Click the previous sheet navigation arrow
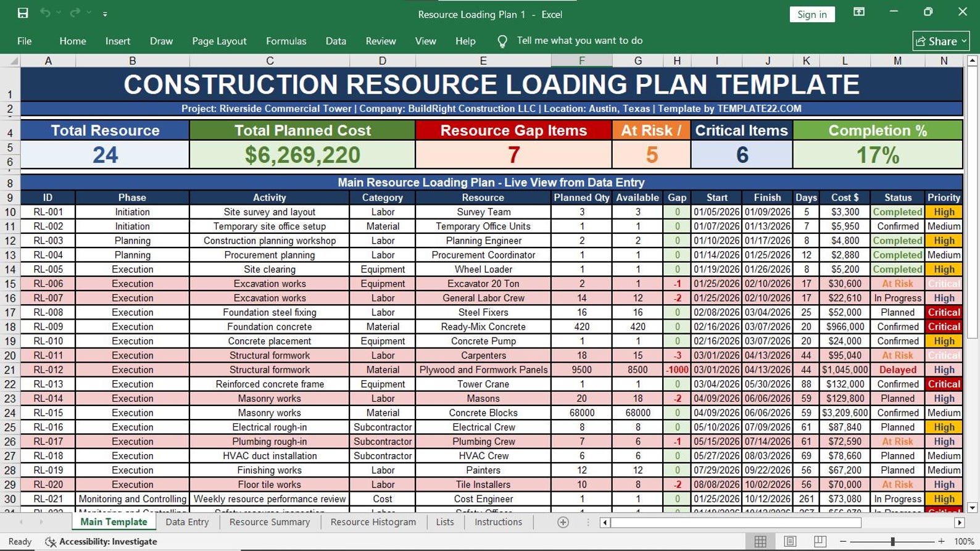The image size is (980, 551). point(21,522)
